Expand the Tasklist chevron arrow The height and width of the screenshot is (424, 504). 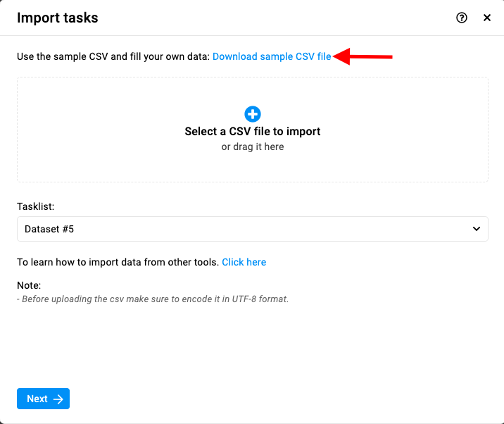477,229
